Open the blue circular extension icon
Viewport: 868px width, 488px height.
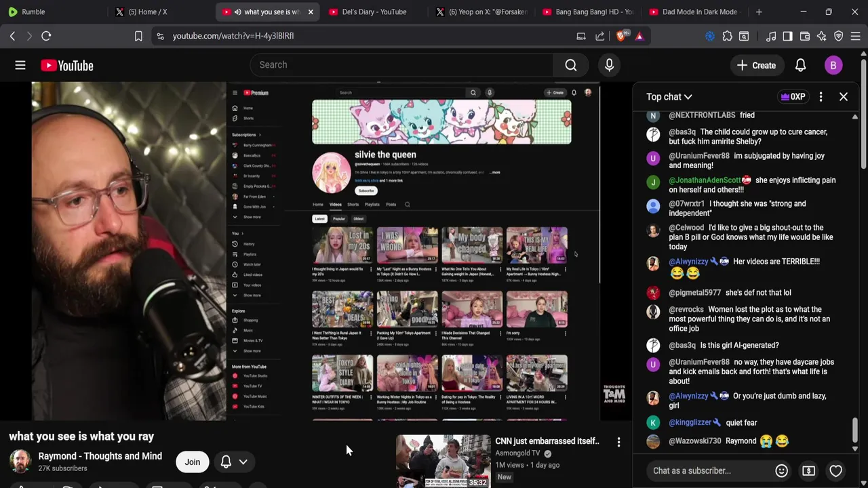tap(710, 36)
